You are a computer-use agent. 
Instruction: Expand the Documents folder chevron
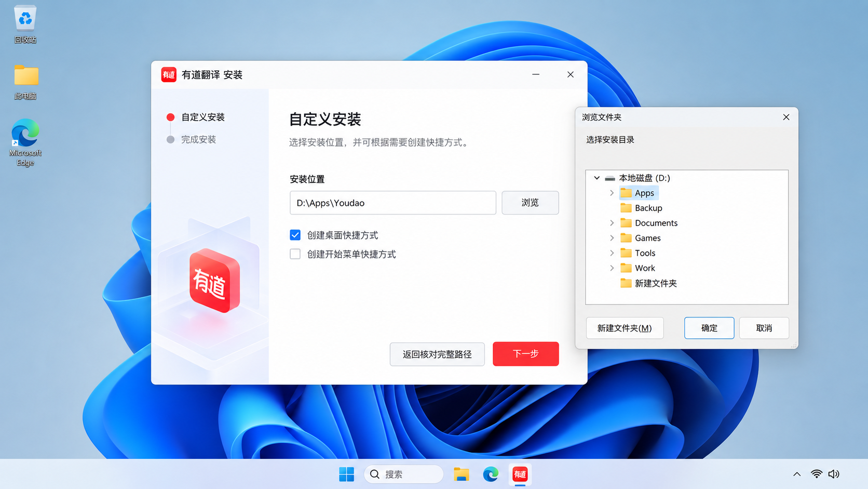pyautogui.click(x=612, y=223)
